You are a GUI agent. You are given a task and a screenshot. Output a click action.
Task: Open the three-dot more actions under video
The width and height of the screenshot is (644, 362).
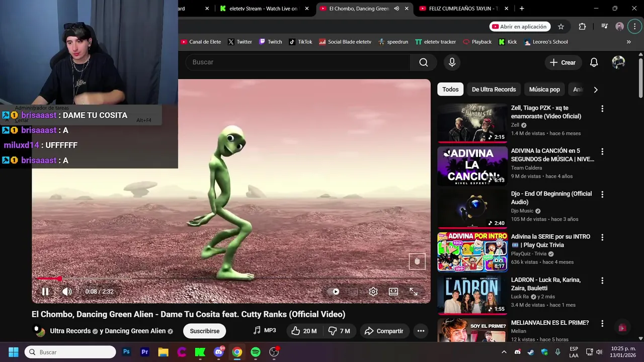point(421,331)
